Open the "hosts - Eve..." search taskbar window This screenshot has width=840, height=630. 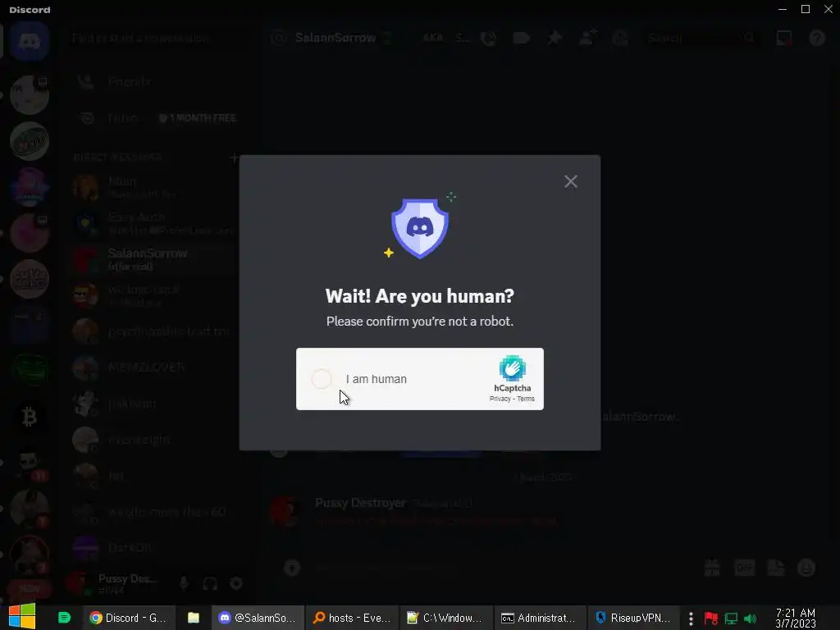click(352, 618)
